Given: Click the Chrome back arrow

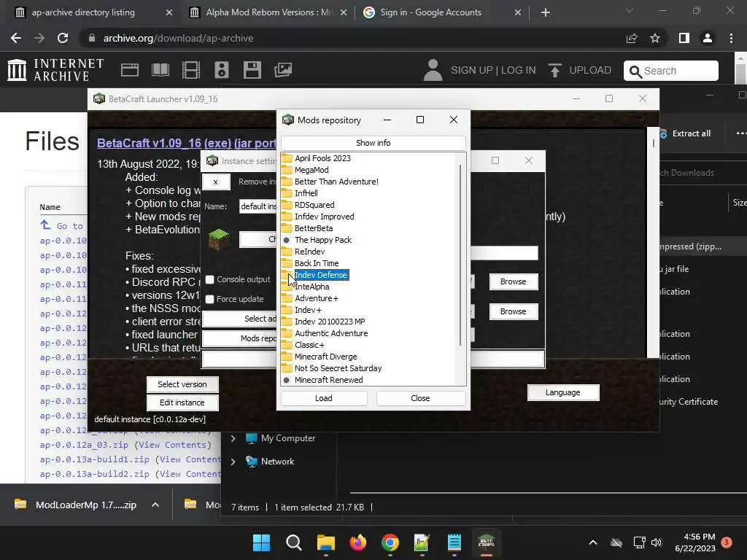Looking at the screenshot, I should click(x=16, y=38).
